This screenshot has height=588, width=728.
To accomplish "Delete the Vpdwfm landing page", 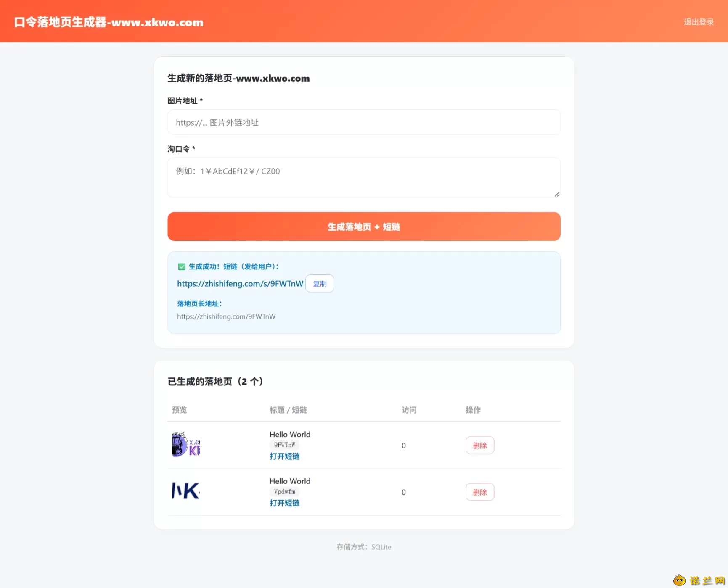I will [x=480, y=492].
